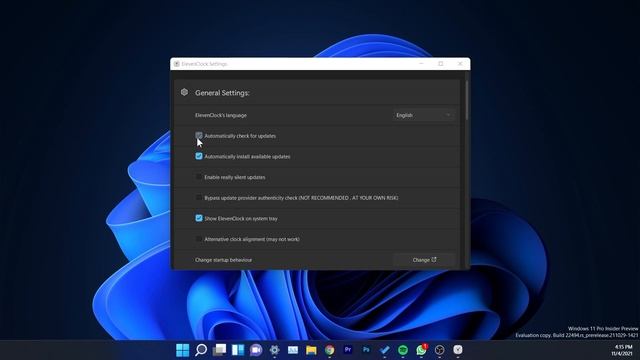Click Change button for startup behaviour

[424, 260]
